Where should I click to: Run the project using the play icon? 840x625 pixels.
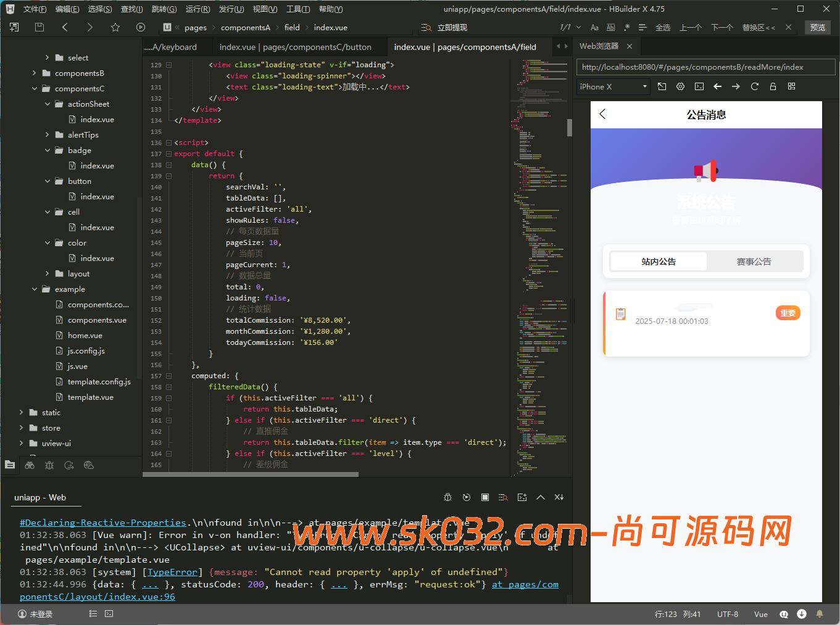click(x=140, y=27)
